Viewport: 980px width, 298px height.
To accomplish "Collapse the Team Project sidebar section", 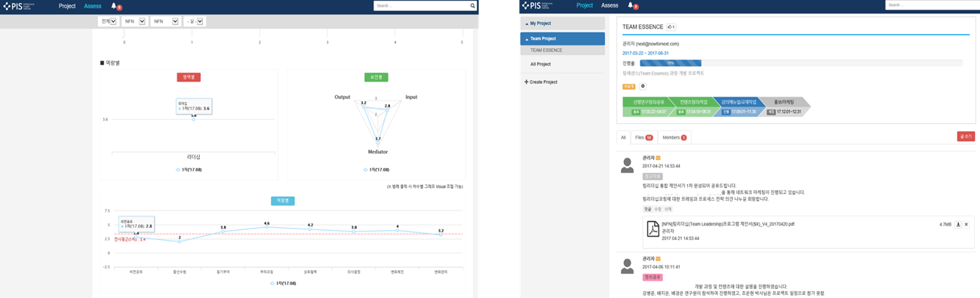I will pos(562,38).
